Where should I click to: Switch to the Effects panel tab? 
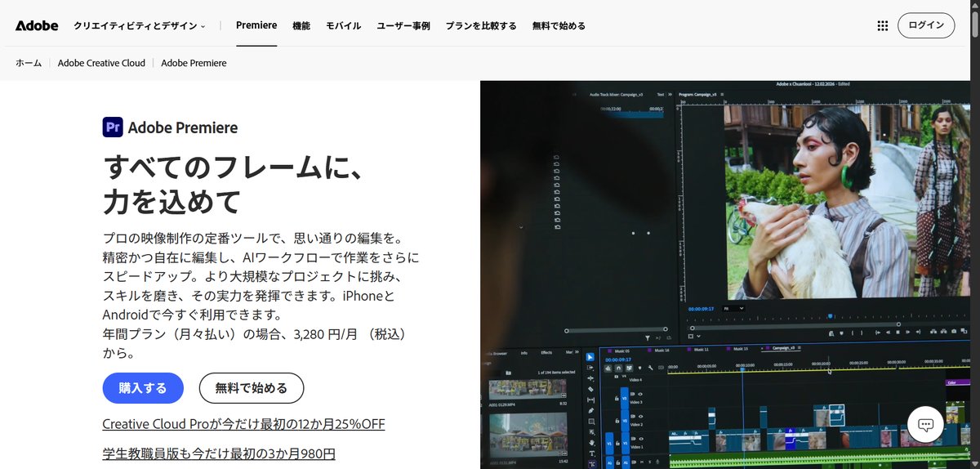coord(546,353)
